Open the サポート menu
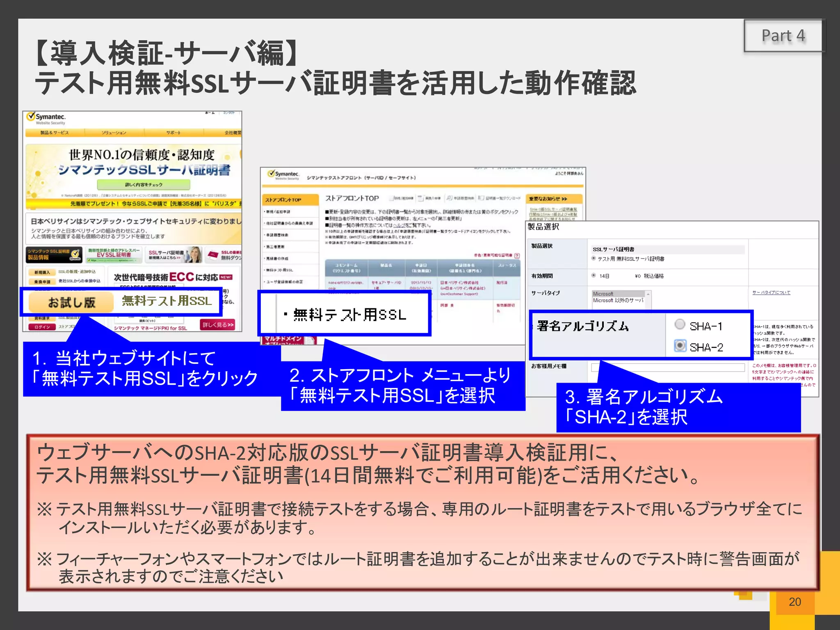The image size is (840, 630). [x=173, y=132]
